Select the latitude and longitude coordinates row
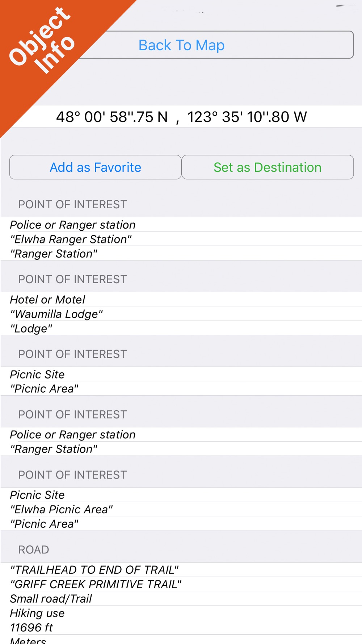This screenshot has height=644, width=362. click(181, 117)
